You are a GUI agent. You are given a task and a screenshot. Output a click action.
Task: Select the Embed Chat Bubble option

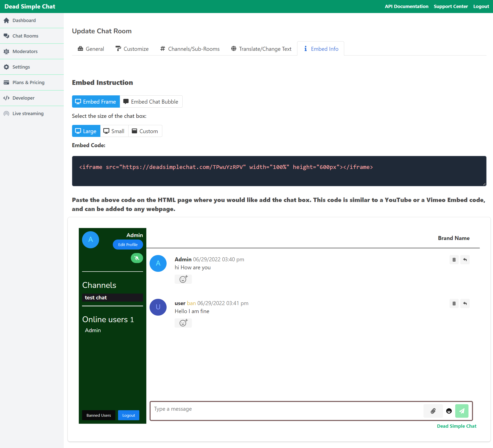point(151,101)
